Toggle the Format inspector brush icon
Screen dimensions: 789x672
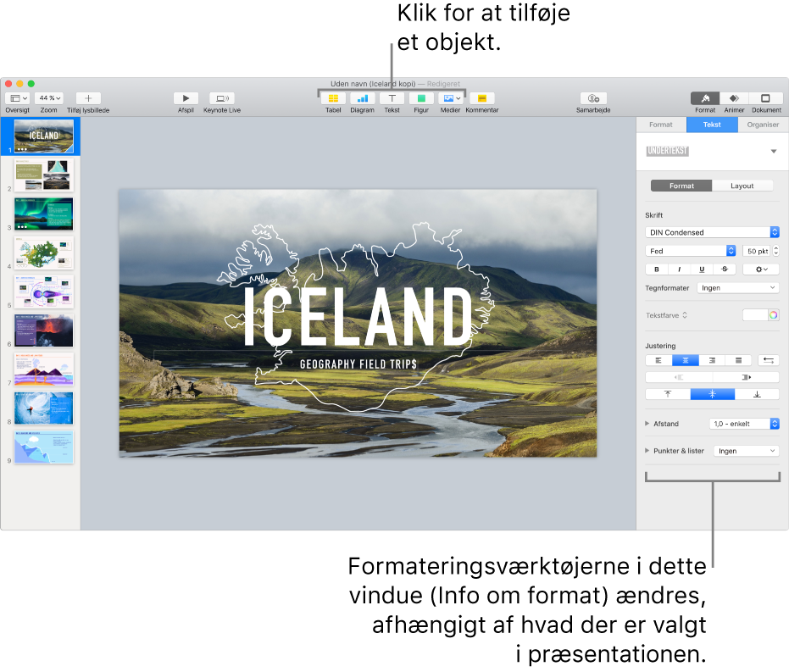[x=705, y=98]
